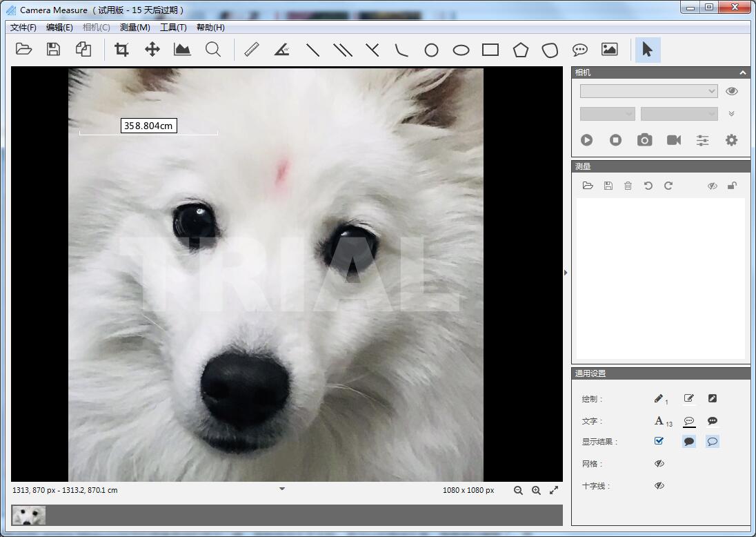756x537 pixels.
Task: Open the text outline color swatch
Action: (x=688, y=421)
